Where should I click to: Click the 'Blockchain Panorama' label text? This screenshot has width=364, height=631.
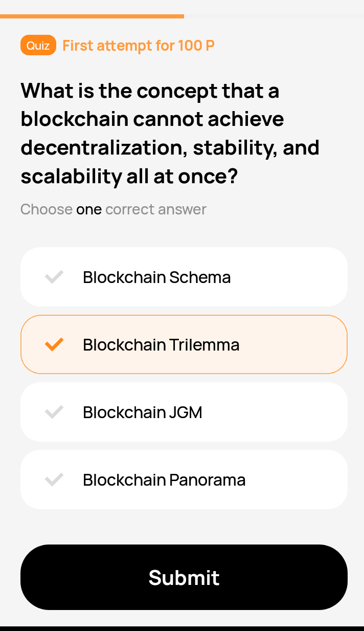pyautogui.click(x=164, y=480)
